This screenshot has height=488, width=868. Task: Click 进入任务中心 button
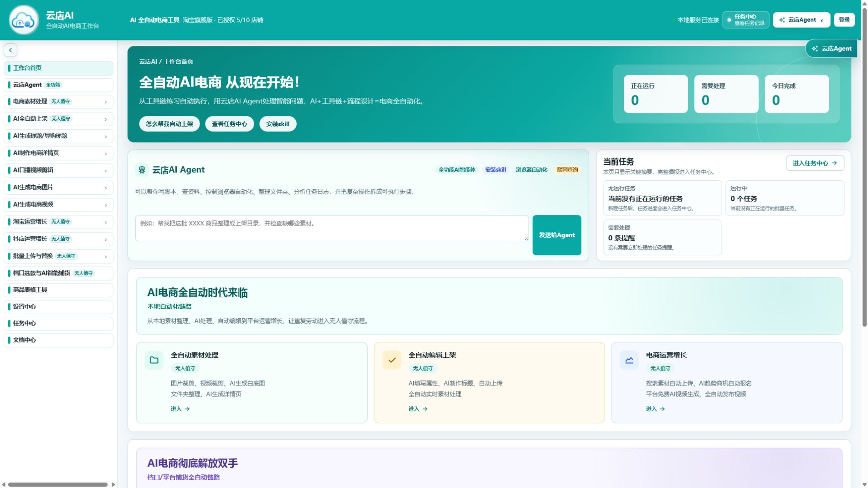[x=815, y=163]
